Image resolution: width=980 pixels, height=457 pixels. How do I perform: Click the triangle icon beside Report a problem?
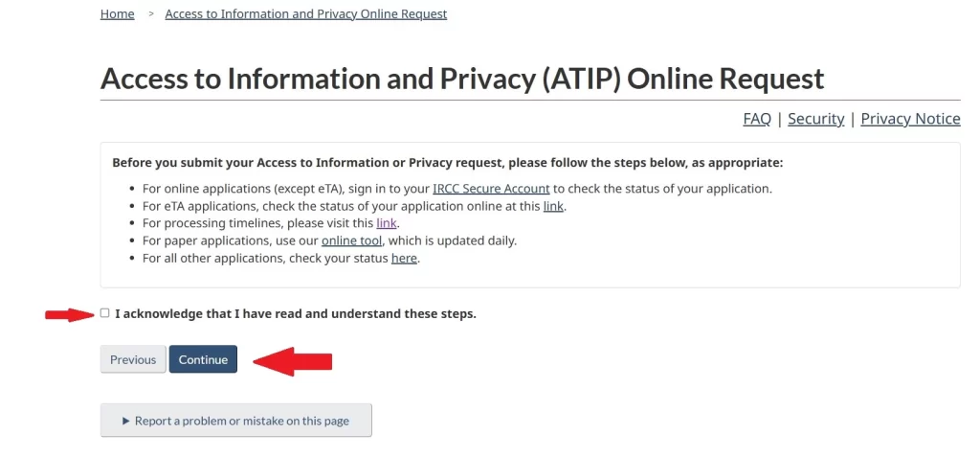point(125,421)
